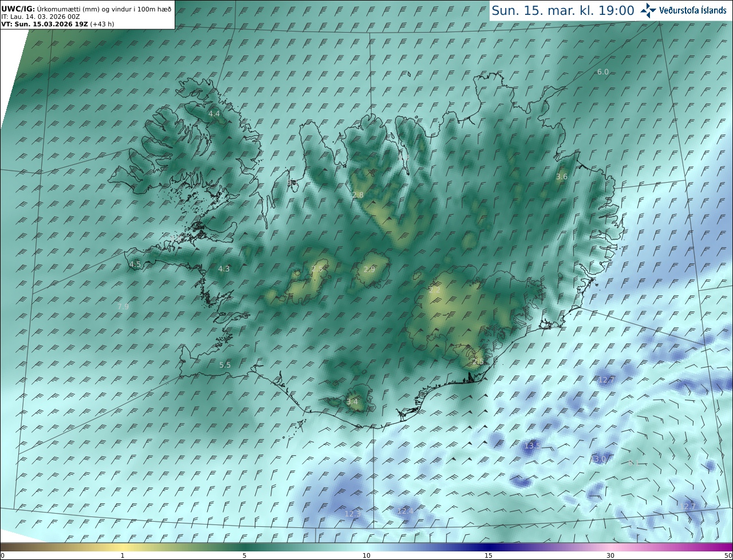Click the 4.4 value in the Westfjords
Screen dimensions: 733x560
[214, 114]
